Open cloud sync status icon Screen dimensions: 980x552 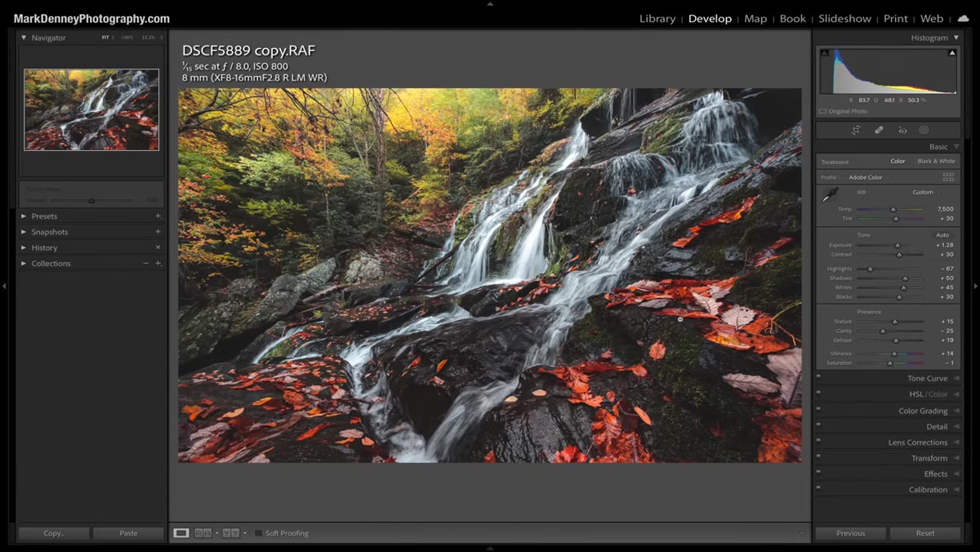coord(963,18)
